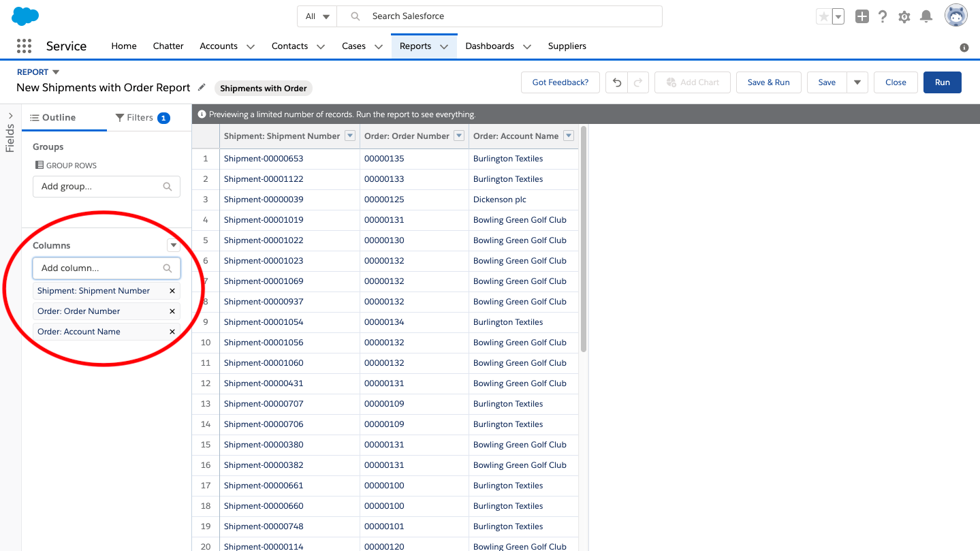
Task: Open the Shipment-00001122 link
Action: 264,179
